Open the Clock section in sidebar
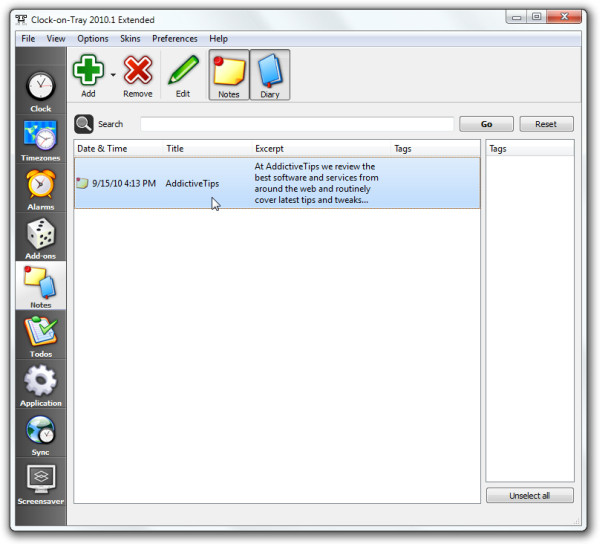The image size is (600, 544). (41, 91)
